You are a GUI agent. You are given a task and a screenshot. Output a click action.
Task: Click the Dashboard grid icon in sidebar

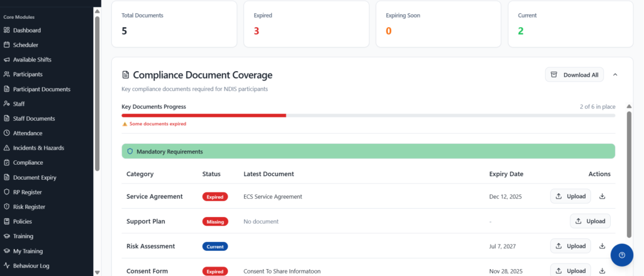point(6,30)
